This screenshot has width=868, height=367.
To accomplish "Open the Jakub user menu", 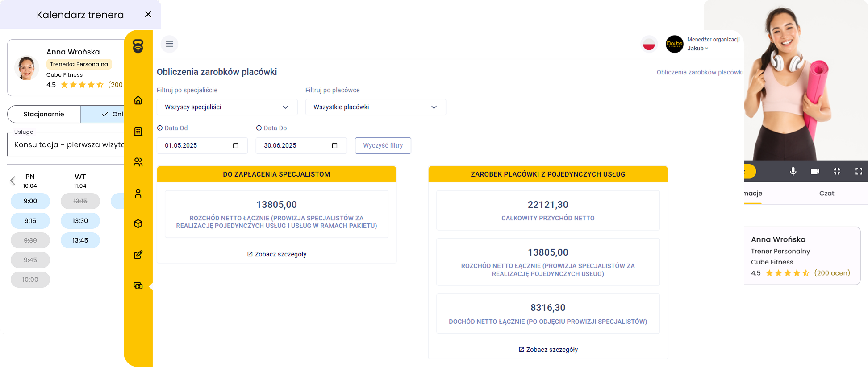I will [x=697, y=49].
